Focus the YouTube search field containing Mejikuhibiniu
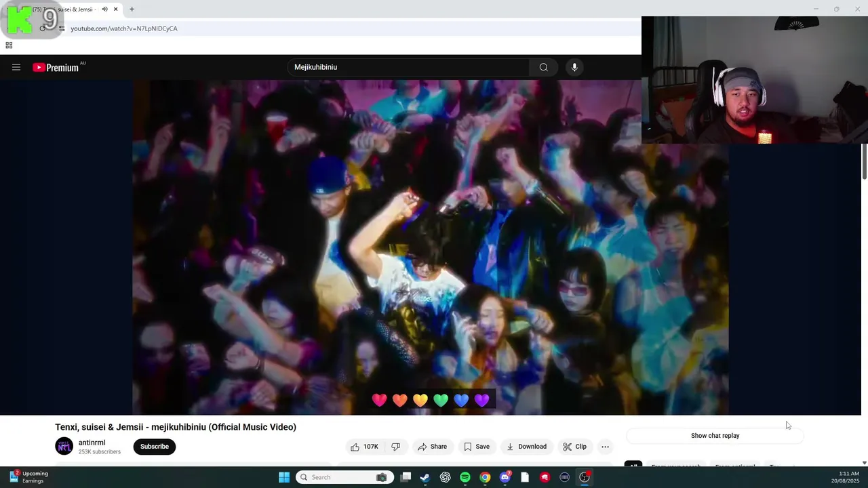The height and width of the screenshot is (488, 868). tap(408, 67)
